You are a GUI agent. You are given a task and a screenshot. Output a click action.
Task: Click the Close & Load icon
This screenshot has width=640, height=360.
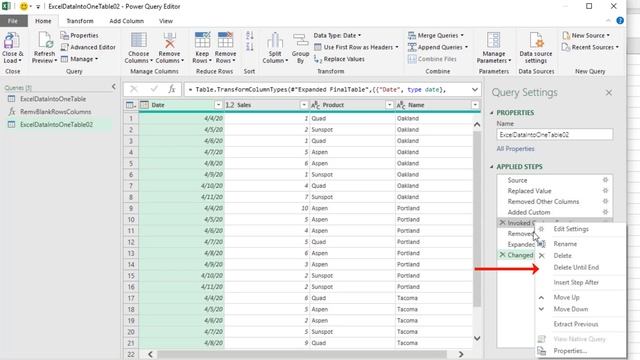pyautogui.click(x=12, y=41)
